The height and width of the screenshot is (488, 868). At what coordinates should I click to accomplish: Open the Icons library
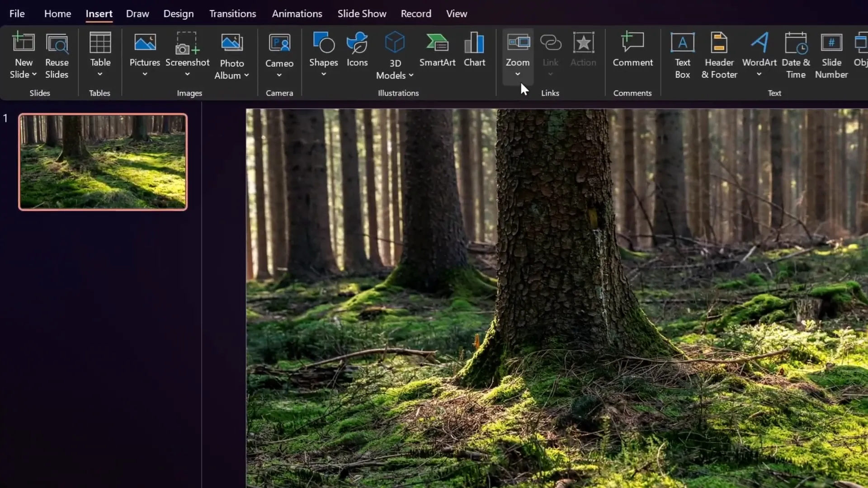(x=357, y=50)
